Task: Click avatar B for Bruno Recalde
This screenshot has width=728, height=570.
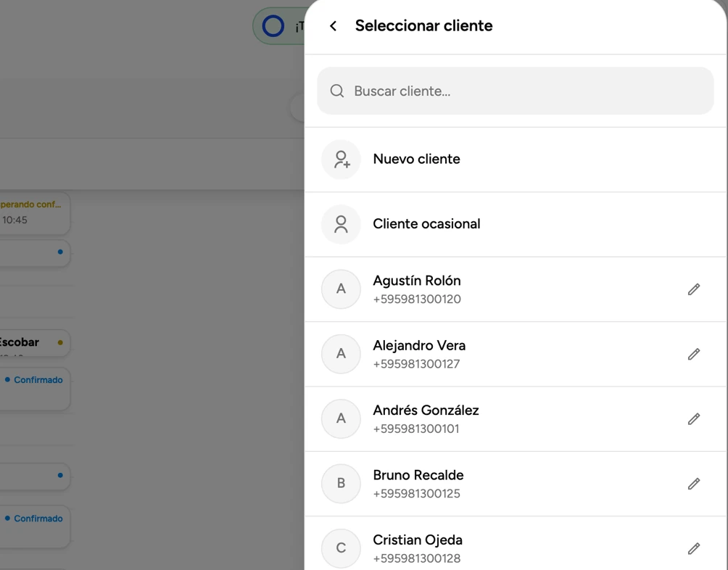Action: [342, 484]
